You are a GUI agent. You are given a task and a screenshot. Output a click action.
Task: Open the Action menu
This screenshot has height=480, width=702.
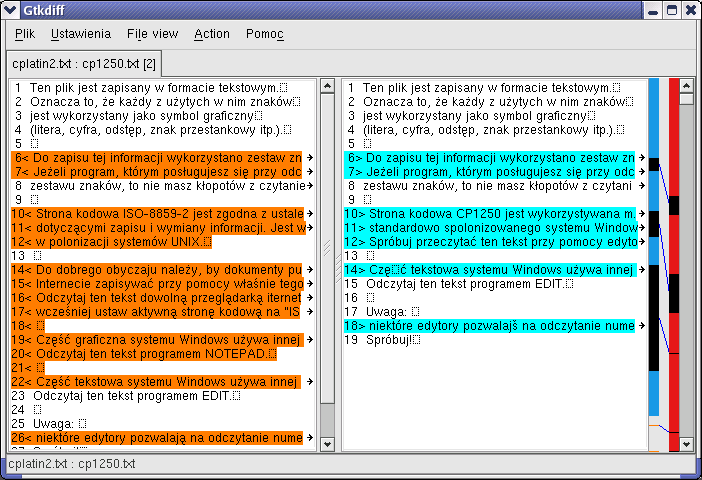click(212, 34)
